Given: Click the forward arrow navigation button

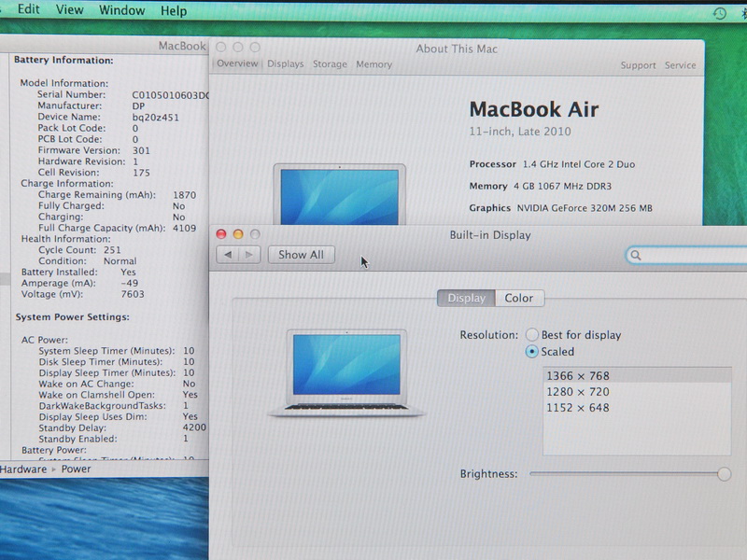Looking at the screenshot, I should click(x=249, y=255).
